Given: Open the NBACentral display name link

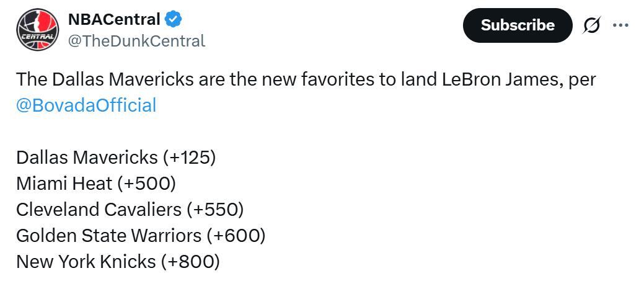Looking at the screenshot, I should coord(114,19).
